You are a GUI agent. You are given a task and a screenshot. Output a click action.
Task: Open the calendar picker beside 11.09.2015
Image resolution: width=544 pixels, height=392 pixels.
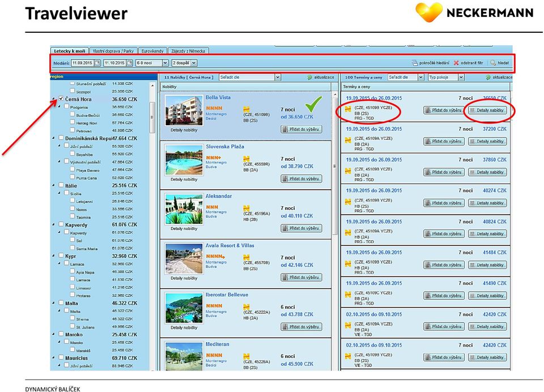click(x=97, y=63)
